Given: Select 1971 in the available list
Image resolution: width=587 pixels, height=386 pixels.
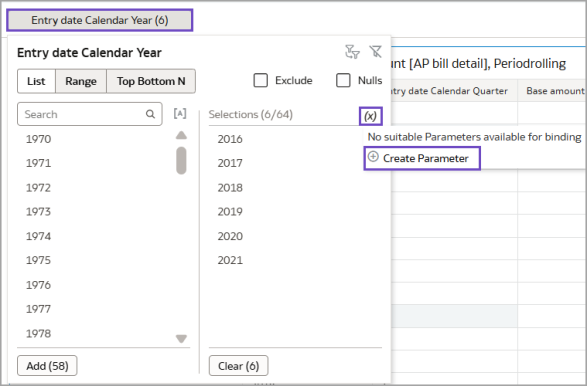Looking at the screenshot, I should pos(38,163).
